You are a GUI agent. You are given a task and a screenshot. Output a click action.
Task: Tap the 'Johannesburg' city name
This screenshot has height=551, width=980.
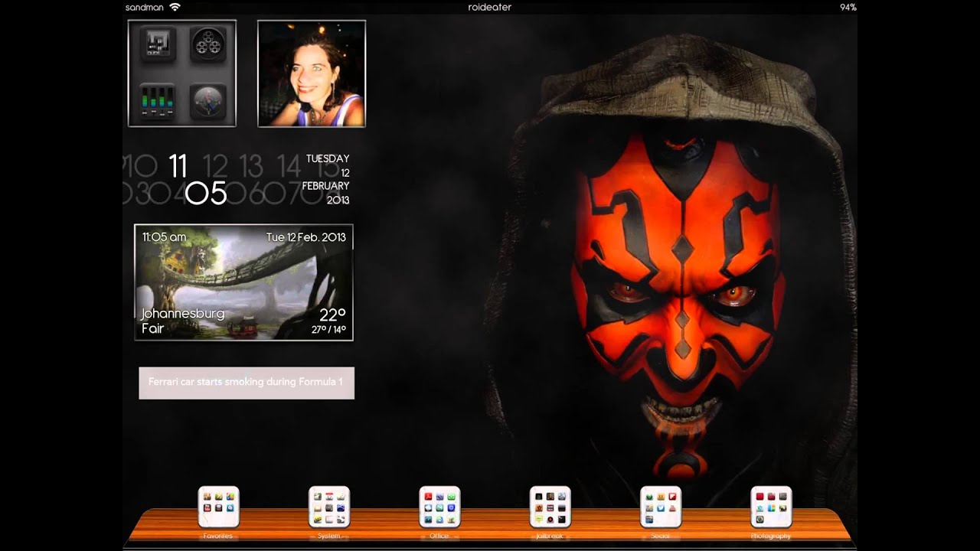(183, 315)
